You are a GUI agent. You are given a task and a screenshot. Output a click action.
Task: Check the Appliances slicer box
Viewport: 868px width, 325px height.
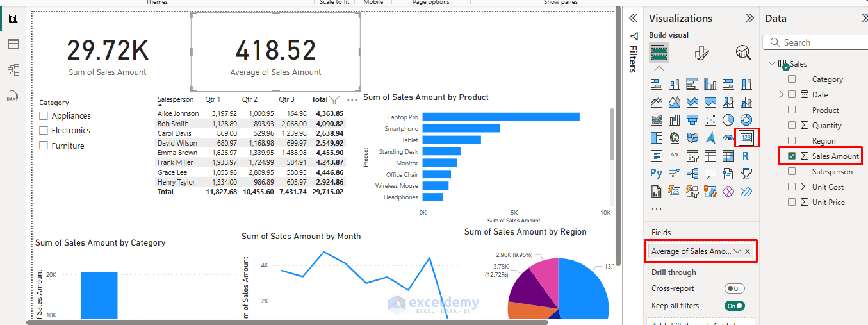coord(44,116)
